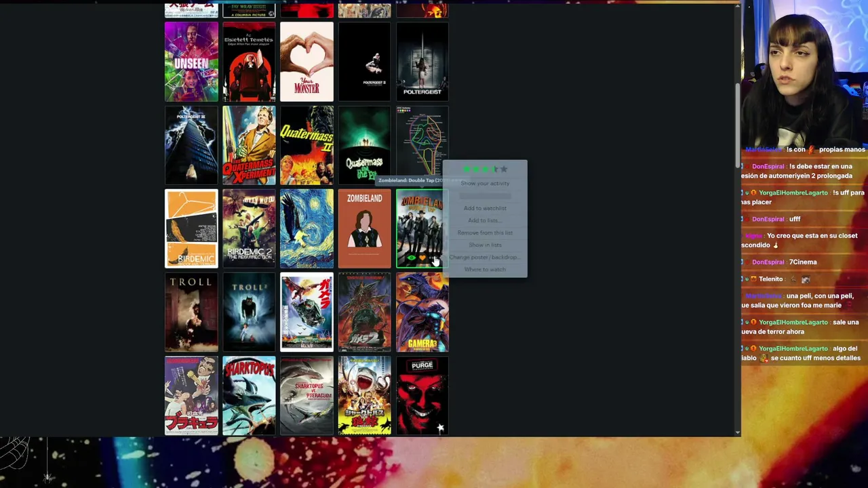This screenshot has width=868, height=488.
Task: Open the 'Az Elsietett Temetés' poster
Action: [x=249, y=62]
